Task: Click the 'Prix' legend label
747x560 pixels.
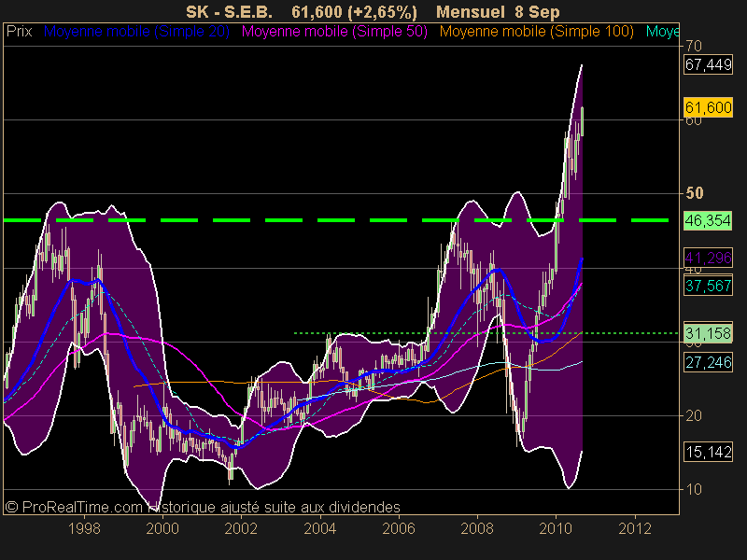Action: (x=19, y=32)
